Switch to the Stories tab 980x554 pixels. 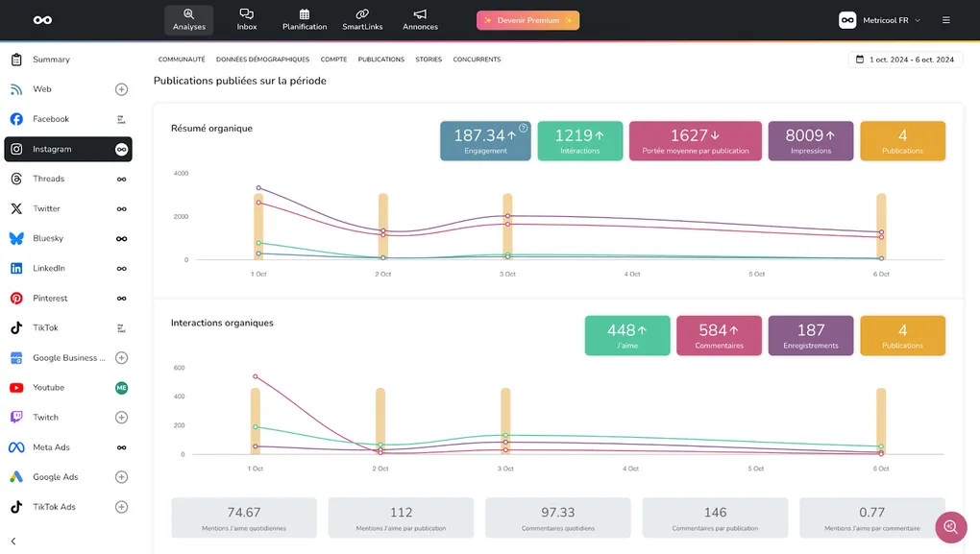[429, 60]
